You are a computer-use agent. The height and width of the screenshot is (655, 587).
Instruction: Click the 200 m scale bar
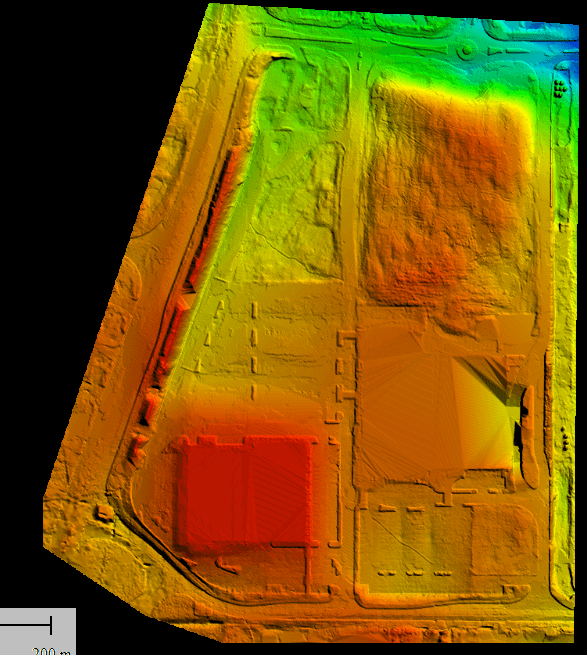tap(26, 625)
